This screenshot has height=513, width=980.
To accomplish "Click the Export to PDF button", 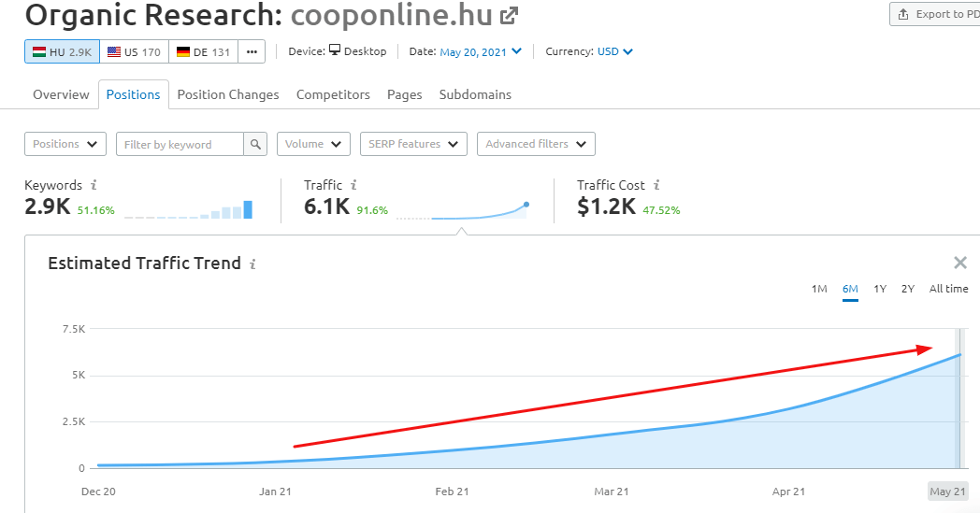I will (x=936, y=14).
